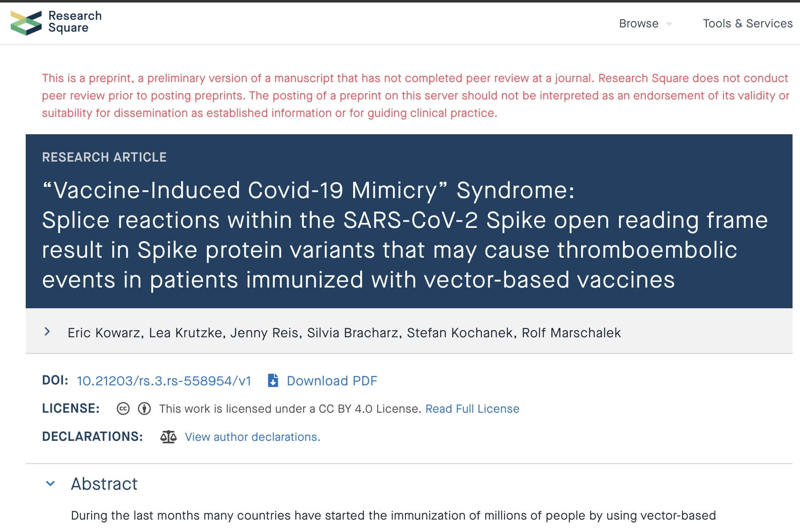Click the article title heading
The height and width of the screenshot is (532, 800).
pos(405,235)
